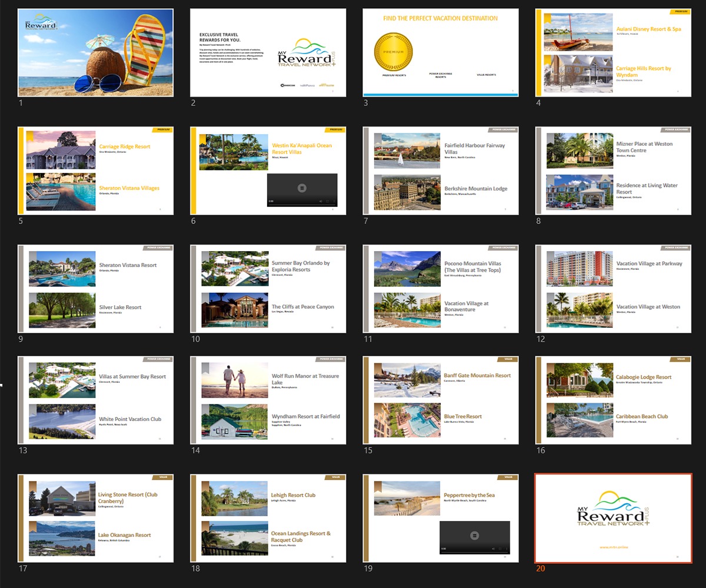Screen dimensions: 706x588
Task: Click the slide number label 1
Action: 21,103
